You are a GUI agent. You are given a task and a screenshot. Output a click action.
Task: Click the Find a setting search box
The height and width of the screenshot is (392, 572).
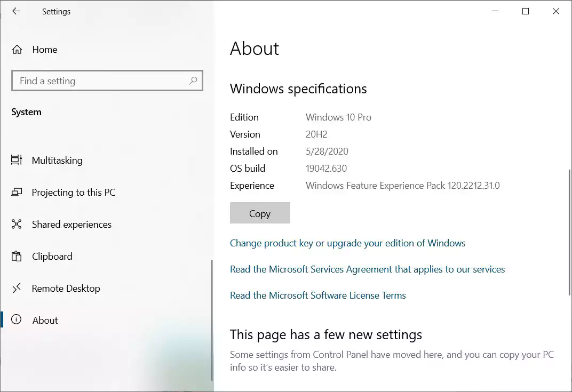(x=107, y=81)
